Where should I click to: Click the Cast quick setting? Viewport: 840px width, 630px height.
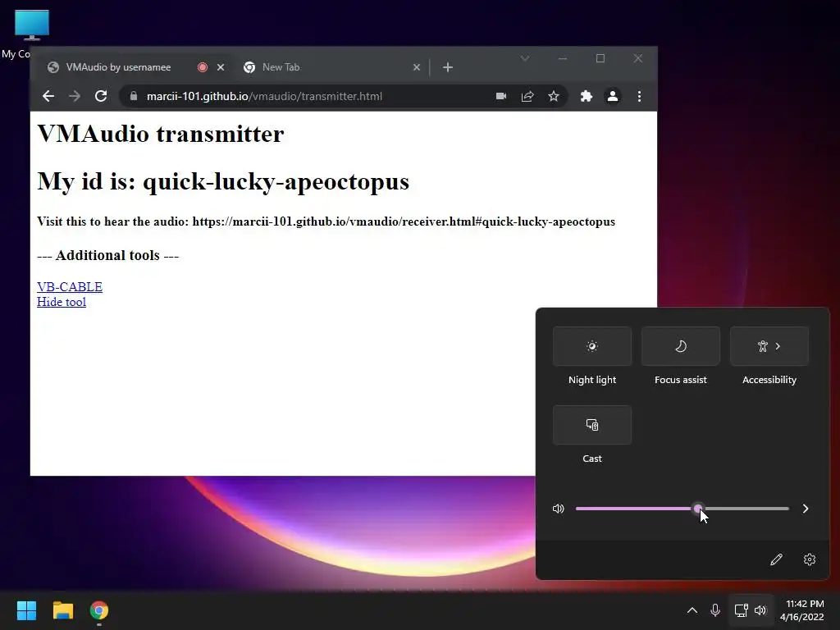(592, 425)
